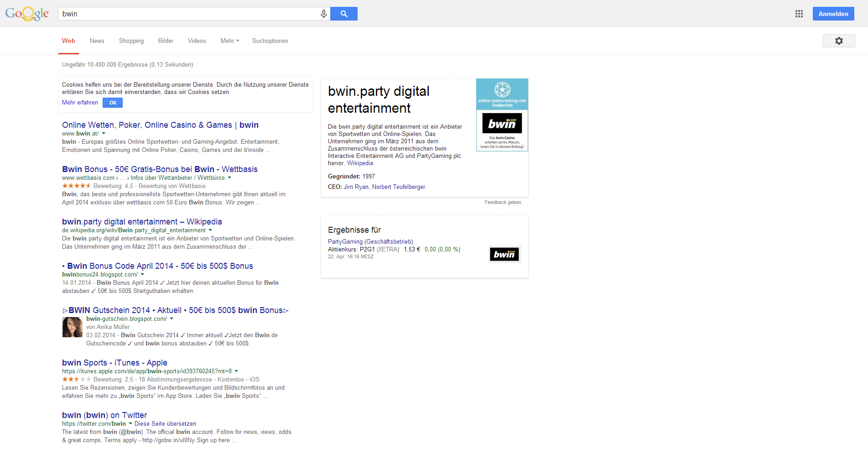This screenshot has width=868, height=449.
Task: Open the online-casino-betrug bwin image
Action: pyautogui.click(x=502, y=115)
